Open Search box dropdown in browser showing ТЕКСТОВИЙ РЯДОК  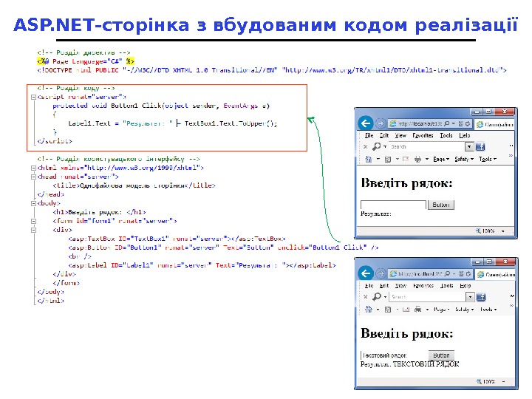point(470,297)
